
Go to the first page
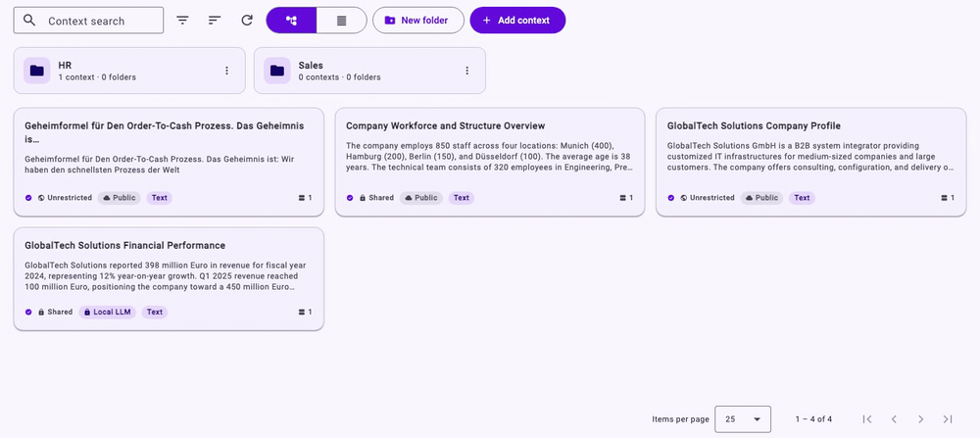[x=867, y=419]
